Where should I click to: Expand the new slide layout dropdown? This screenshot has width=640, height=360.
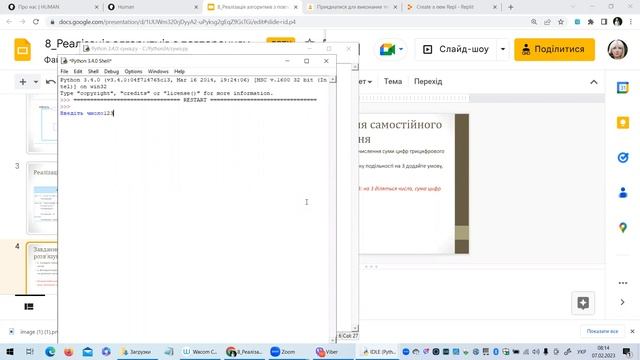click(36, 82)
